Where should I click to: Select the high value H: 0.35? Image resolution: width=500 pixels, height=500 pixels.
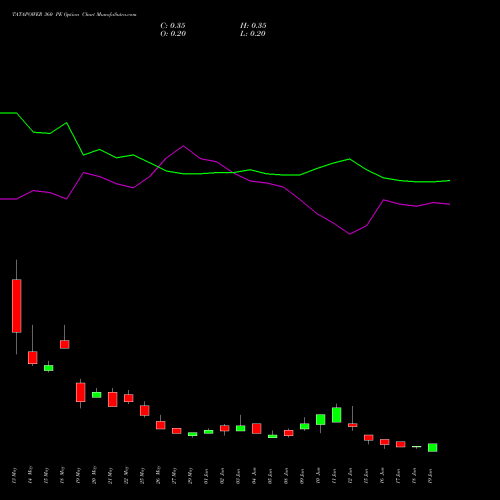coord(253,26)
